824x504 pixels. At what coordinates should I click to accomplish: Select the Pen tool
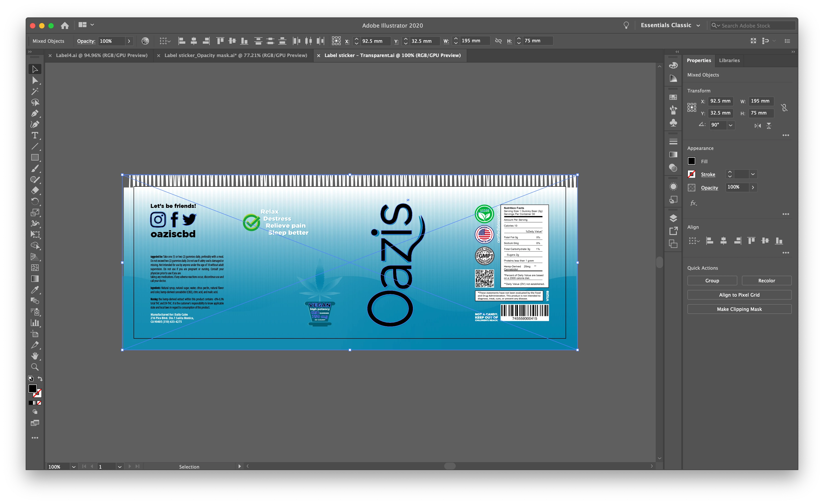coord(35,113)
